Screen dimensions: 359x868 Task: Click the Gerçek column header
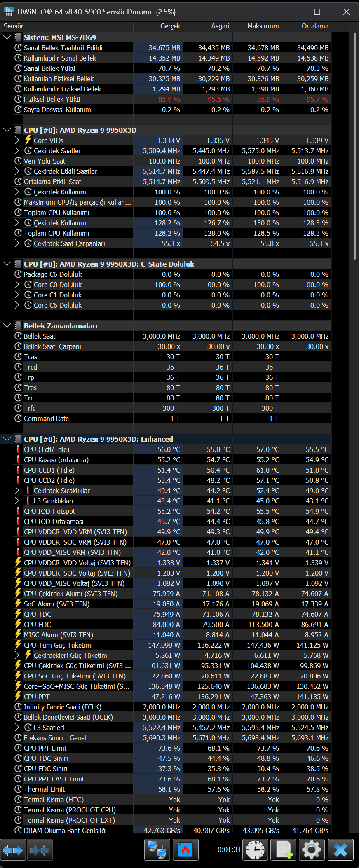(x=158, y=26)
